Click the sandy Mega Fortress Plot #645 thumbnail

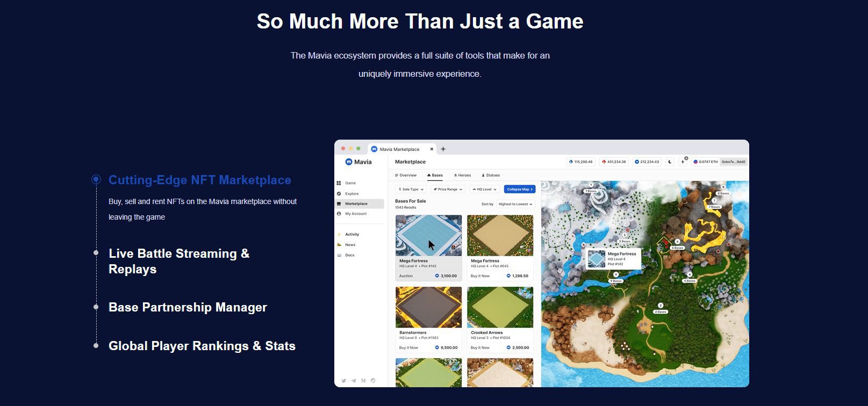(500, 235)
